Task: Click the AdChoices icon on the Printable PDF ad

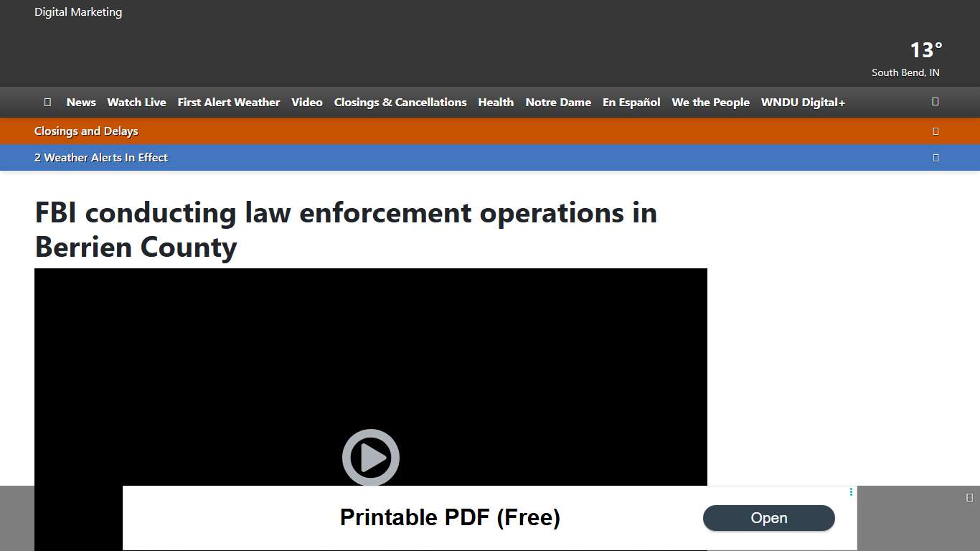Action: 850,492
